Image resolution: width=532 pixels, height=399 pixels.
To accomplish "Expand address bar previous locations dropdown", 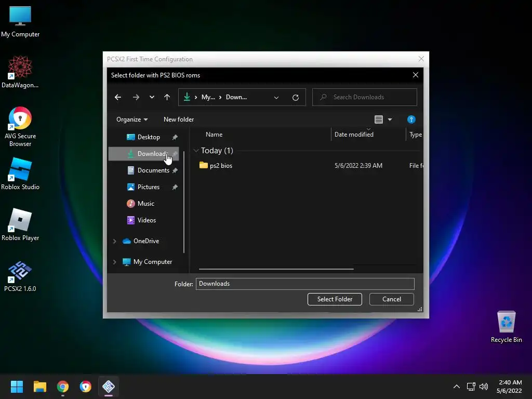I will [x=276, y=98].
